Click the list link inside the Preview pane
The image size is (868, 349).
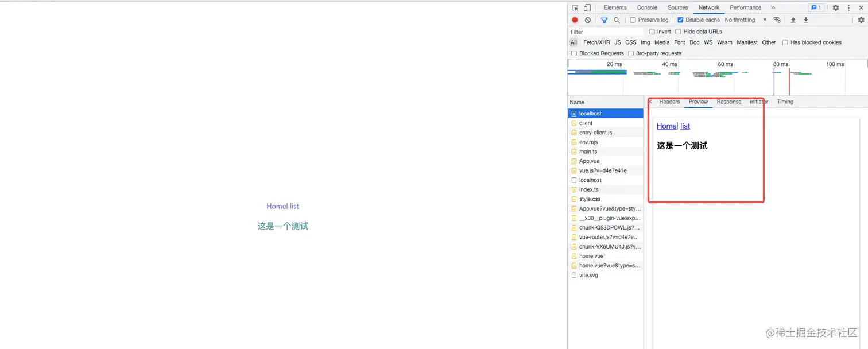pos(685,126)
